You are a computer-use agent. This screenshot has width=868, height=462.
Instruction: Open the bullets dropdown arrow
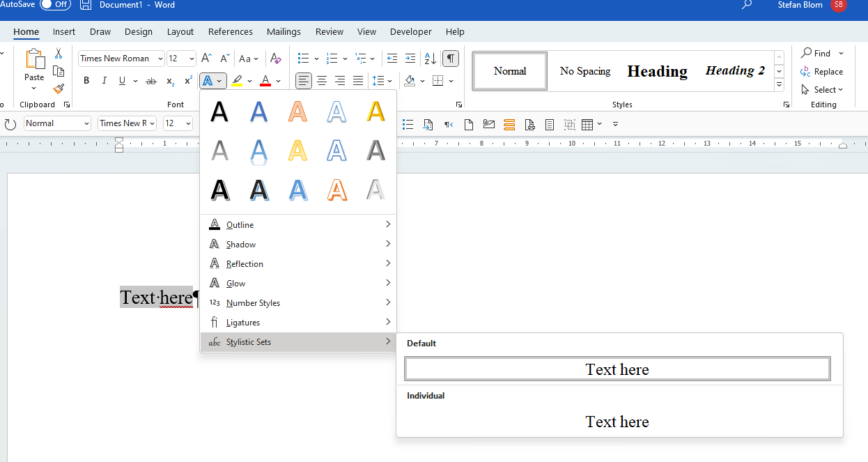pos(316,59)
